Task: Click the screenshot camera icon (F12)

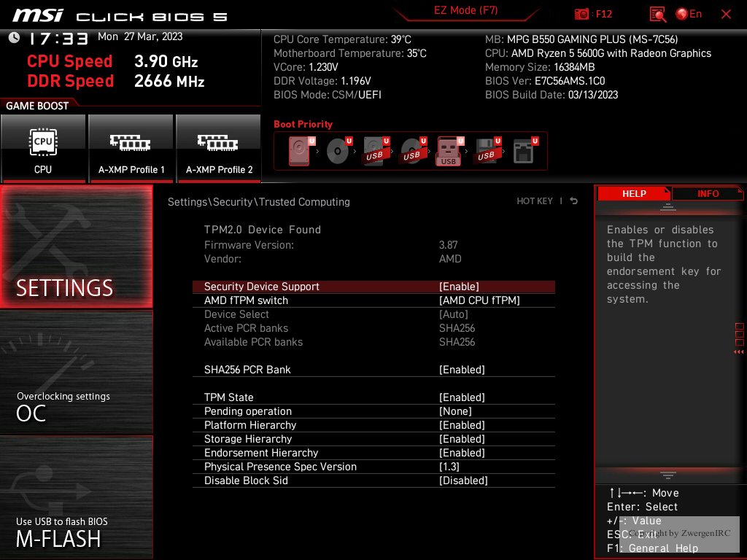Action: click(x=582, y=14)
